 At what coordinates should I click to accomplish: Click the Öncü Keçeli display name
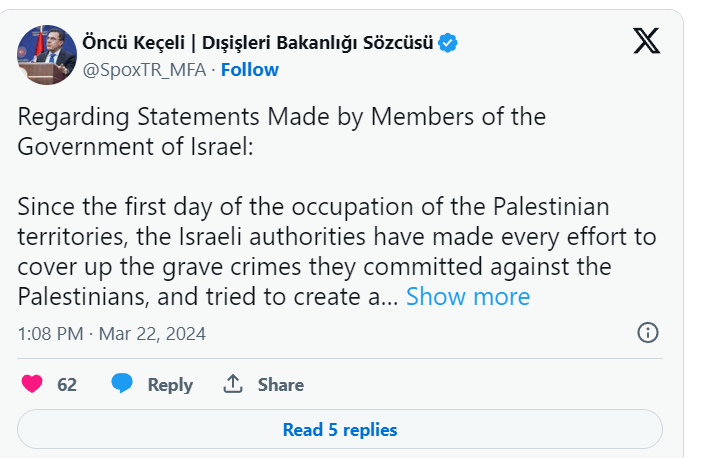258,42
